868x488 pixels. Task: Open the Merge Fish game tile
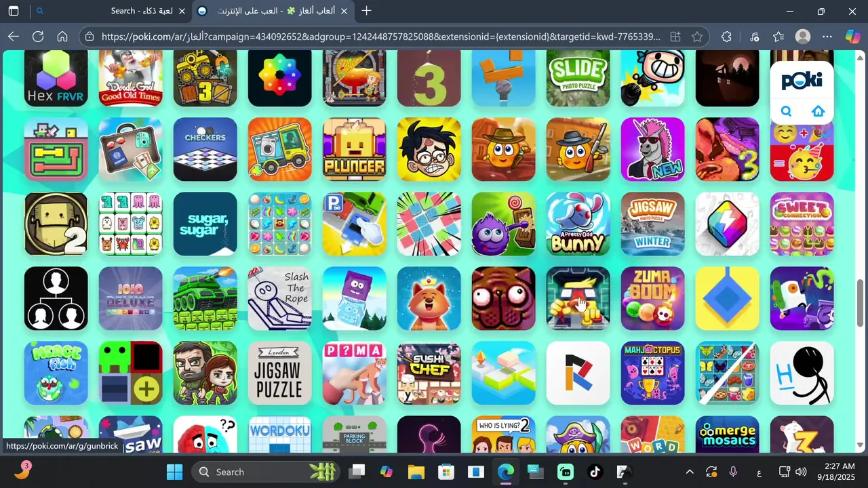(x=56, y=373)
